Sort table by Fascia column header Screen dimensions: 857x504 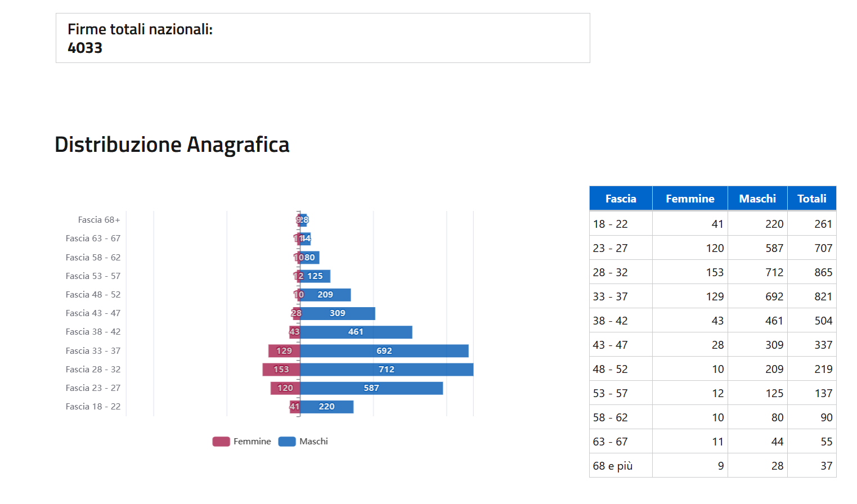click(621, 199)
